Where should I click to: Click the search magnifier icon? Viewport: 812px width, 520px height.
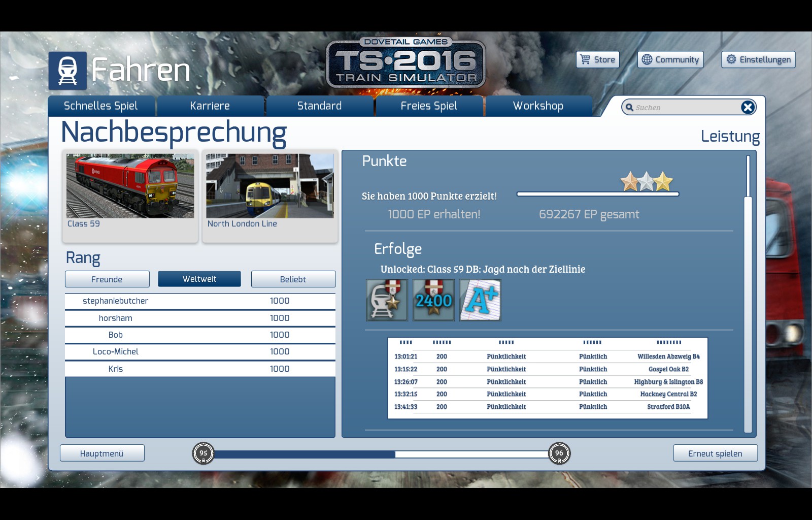(629, 107)
